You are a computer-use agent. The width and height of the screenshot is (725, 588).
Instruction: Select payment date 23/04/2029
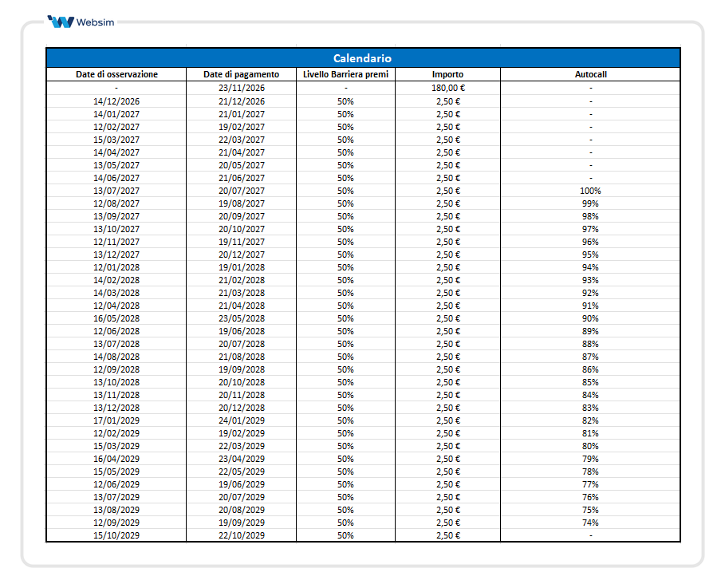242,459
